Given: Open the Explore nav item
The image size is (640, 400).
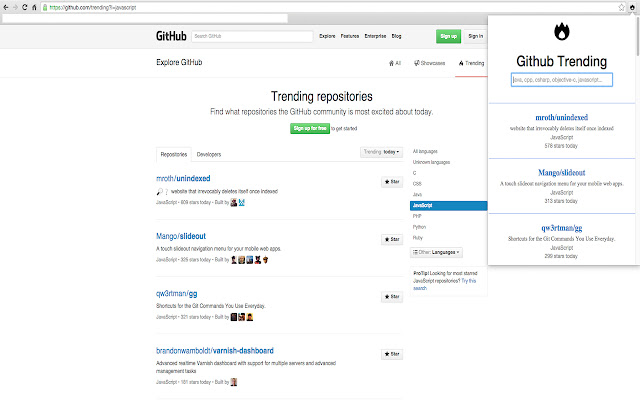Looking at the screenshot, I should point(327,36).
